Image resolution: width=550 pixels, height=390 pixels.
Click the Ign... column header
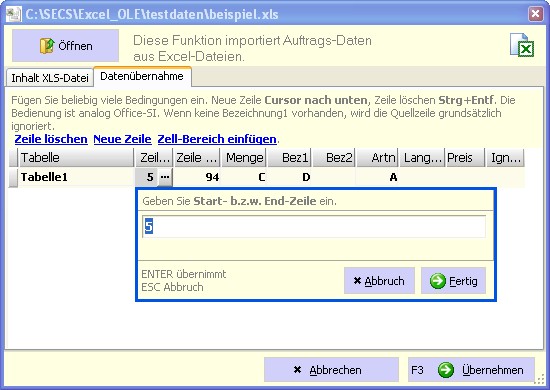point(505,158)
